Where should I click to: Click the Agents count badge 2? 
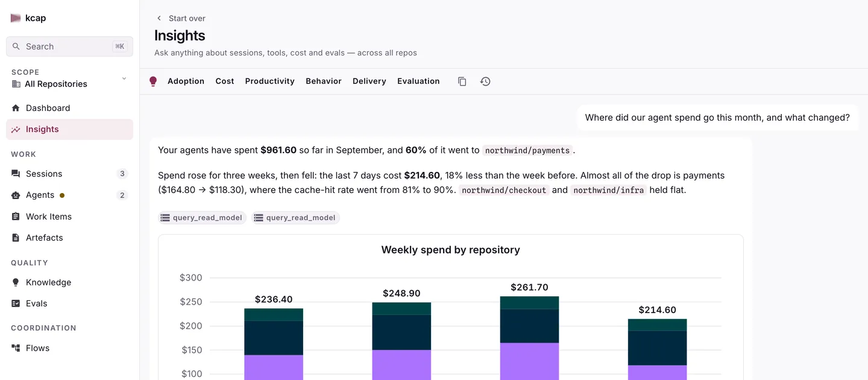coord(122,195)
